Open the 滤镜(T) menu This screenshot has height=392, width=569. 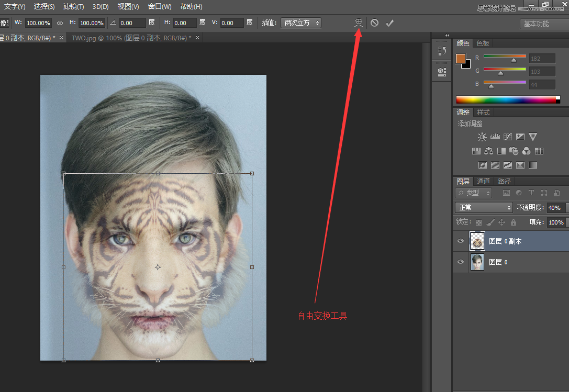[x=74, y=6]
